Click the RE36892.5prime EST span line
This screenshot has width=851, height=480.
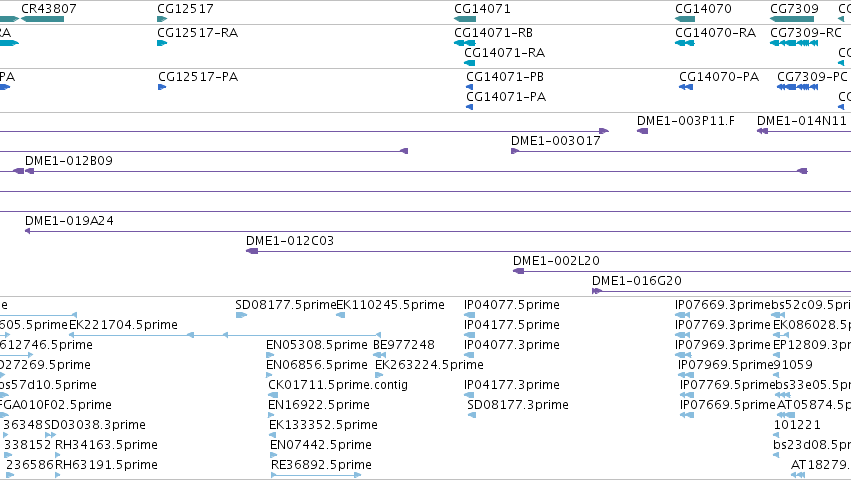(316, 475)
